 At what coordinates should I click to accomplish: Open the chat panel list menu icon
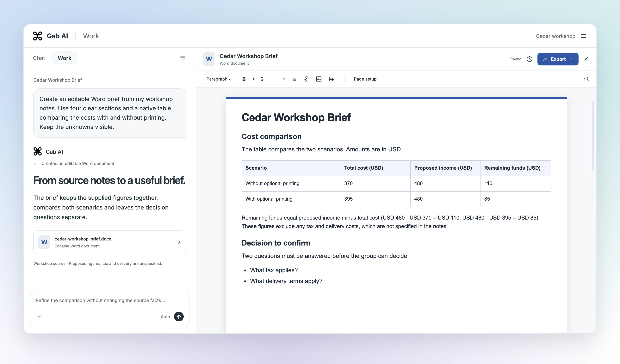pos(183,58)
